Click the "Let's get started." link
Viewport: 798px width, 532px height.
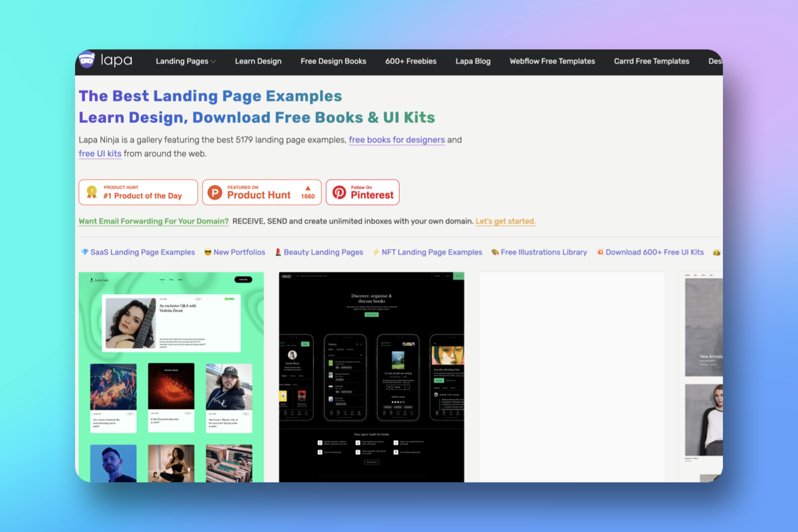pyautogui.click(x=505, y=221)
